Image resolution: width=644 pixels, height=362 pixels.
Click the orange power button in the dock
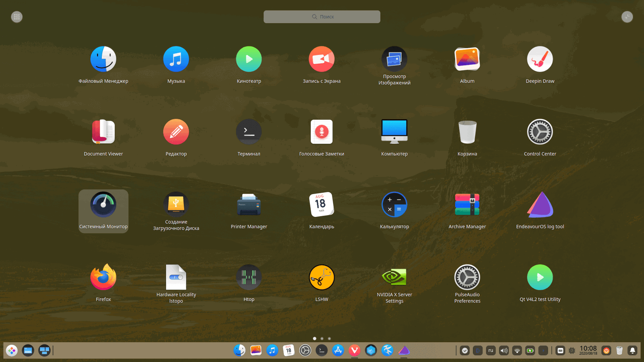pos(606,350)
